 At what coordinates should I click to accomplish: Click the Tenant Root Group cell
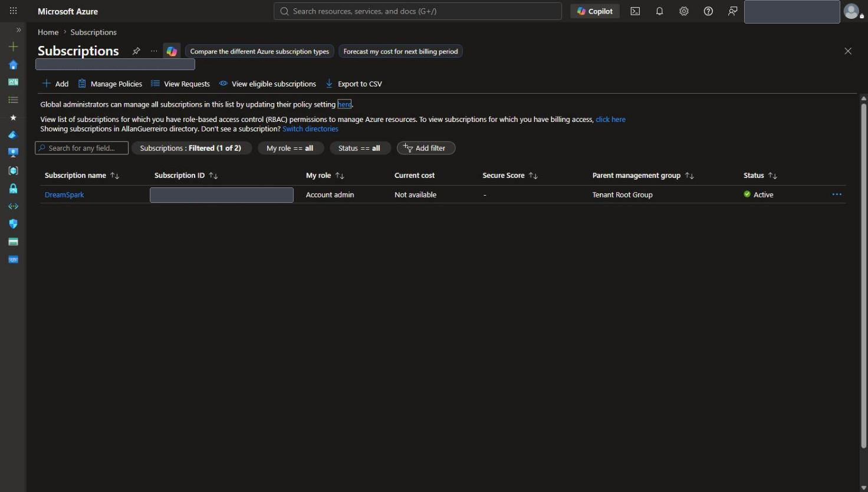(x=622, y=195)
